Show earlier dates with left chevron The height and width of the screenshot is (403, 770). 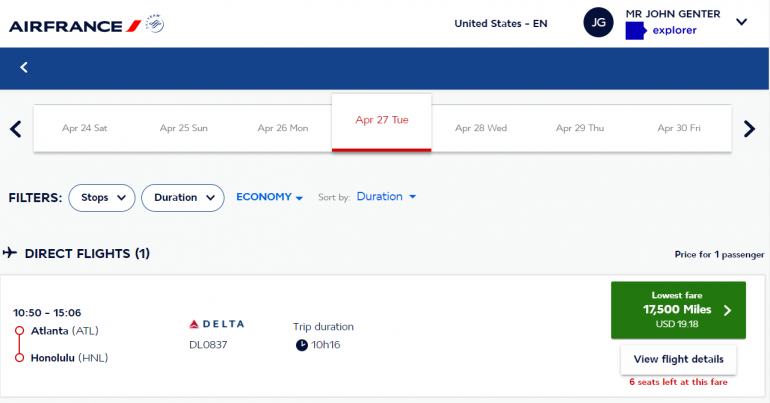pos(15,128)
